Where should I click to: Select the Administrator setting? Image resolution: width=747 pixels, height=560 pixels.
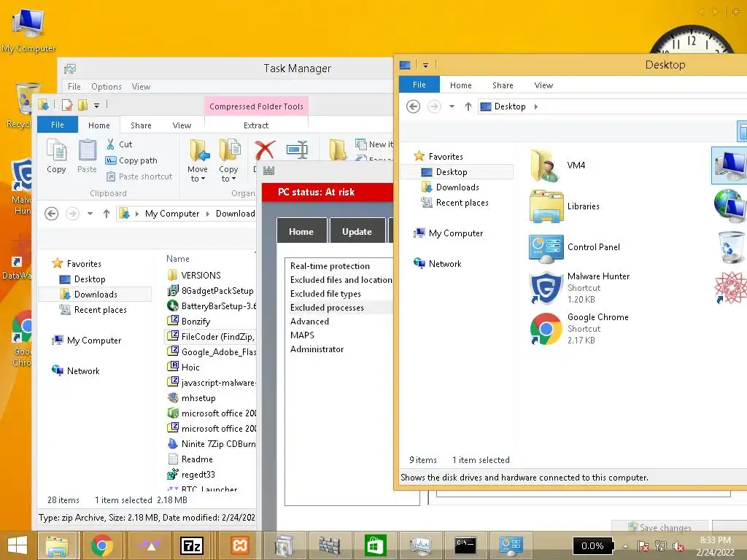[317, 349]
